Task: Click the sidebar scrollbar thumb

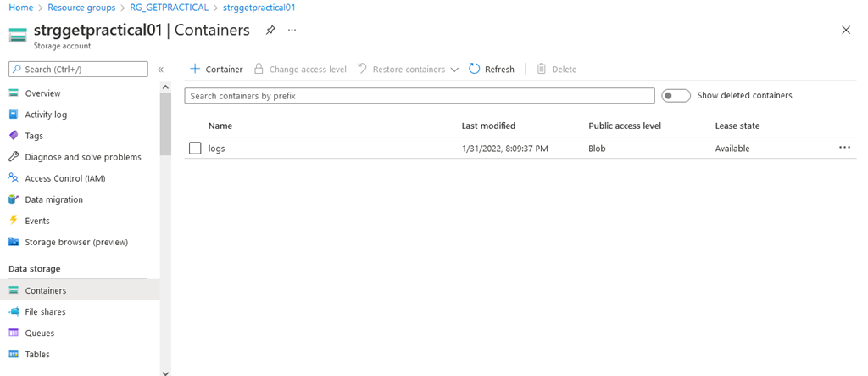Action: 165,124
